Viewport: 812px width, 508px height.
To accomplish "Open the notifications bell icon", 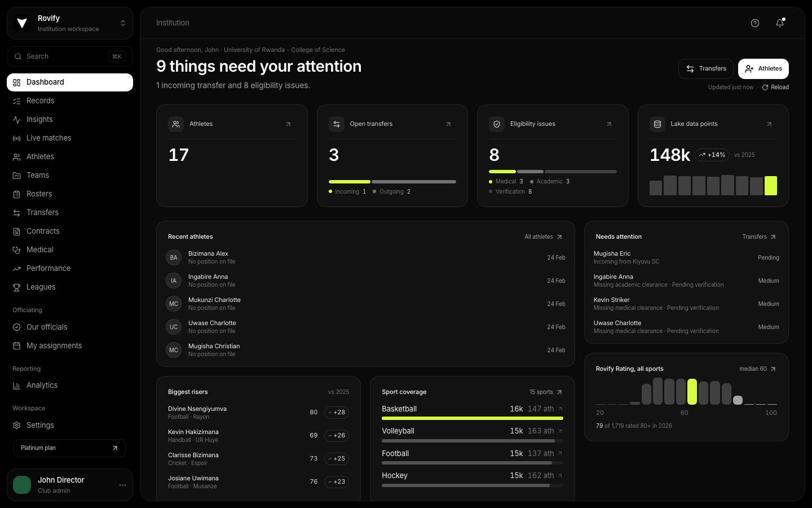I will (x=780, y=23).
